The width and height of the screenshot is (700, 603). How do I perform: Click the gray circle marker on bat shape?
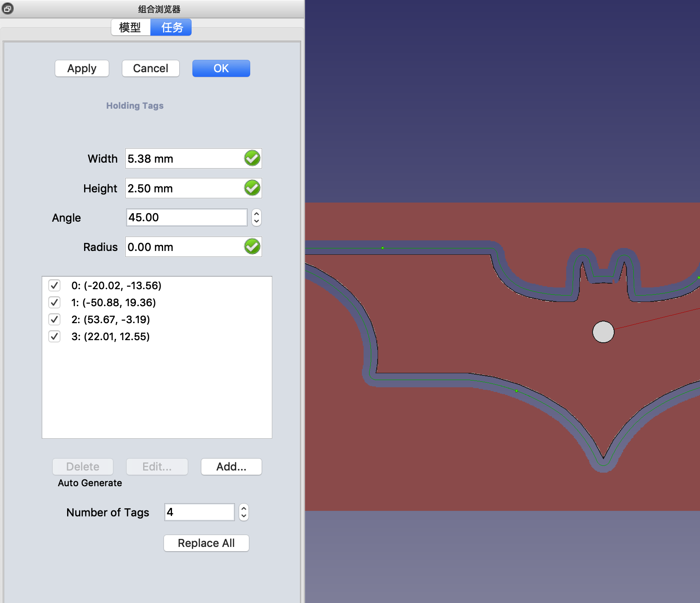[x=603, y=332]
